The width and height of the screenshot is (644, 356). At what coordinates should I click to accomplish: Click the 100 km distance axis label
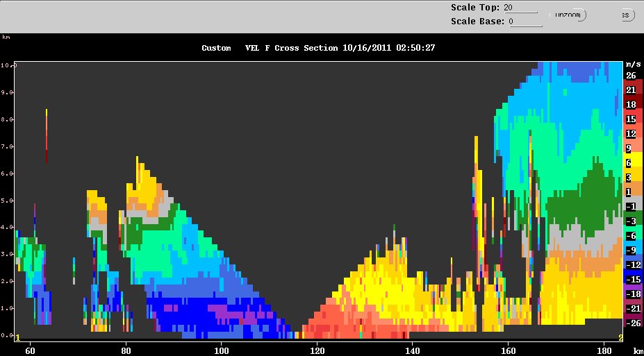(x=222, y=350)
